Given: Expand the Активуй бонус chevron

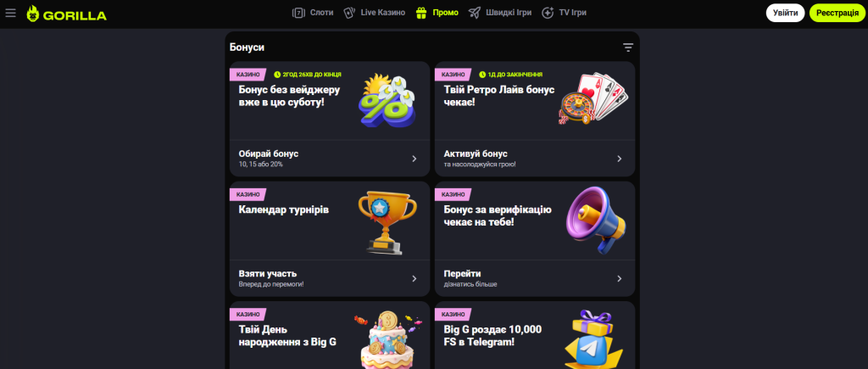Looking at the screenshot, I should click(x=620, y=159).
